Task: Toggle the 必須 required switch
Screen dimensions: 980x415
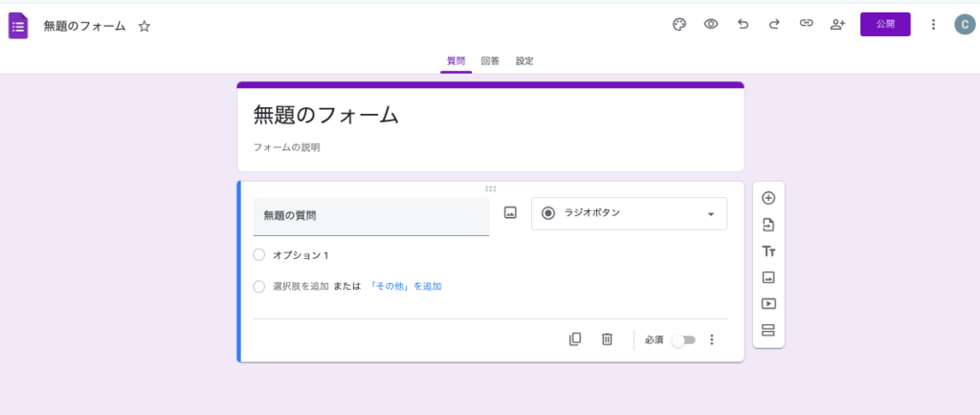Action: point(682,340)
